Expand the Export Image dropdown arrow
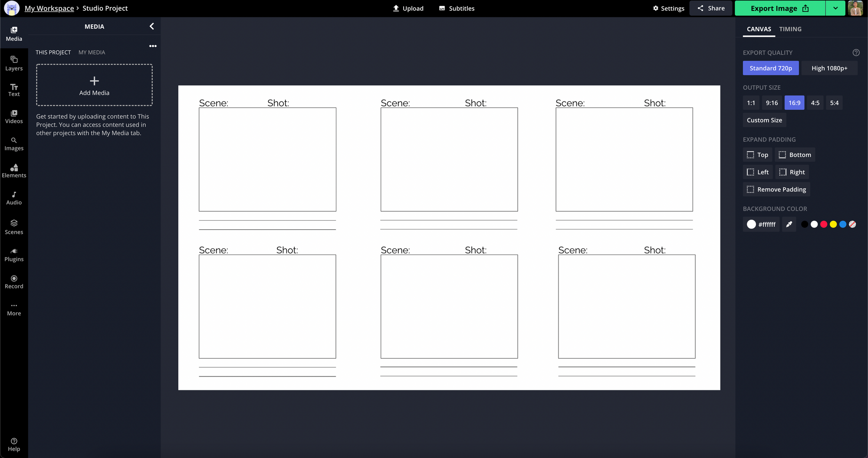The height and width of the screenshot is (458, 868). pyautogui.click(x=835, y=8)
